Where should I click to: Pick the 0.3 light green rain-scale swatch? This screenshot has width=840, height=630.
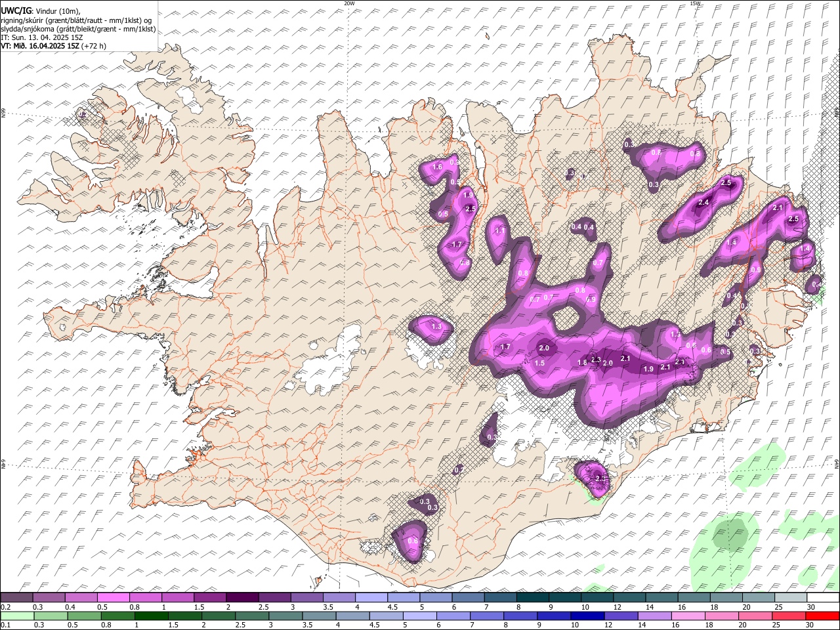[x=51, y=616]
